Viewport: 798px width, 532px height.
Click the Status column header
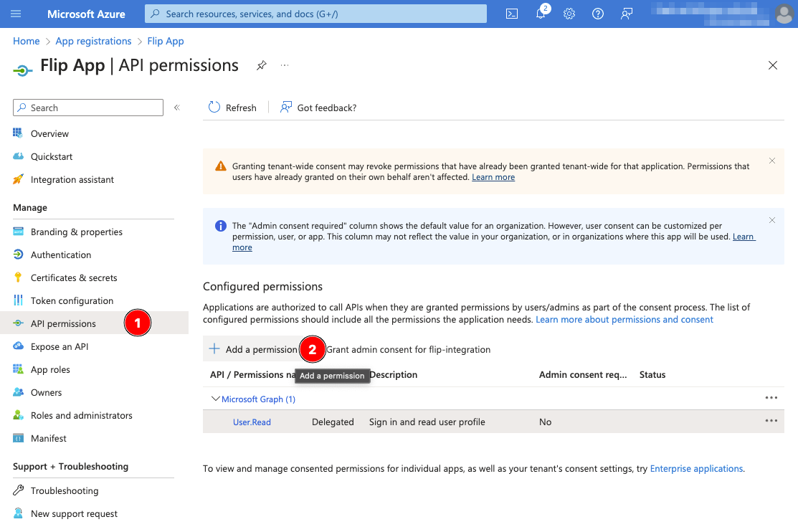tap(652, 375)
